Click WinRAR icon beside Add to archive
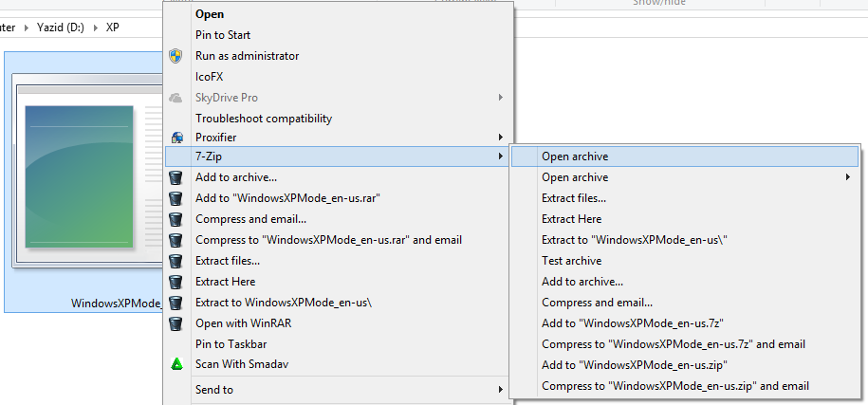The image size is (868, 405). coord(175,177)
